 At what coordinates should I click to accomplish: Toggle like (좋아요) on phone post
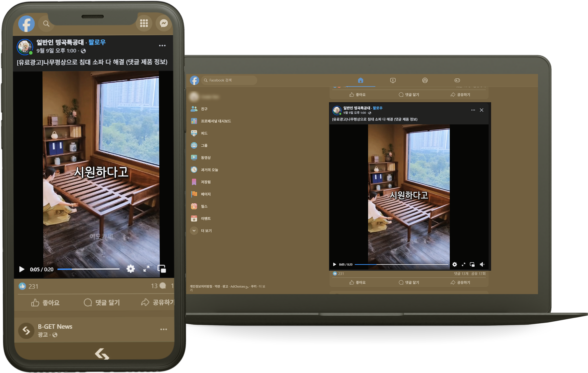click(45, 303)
